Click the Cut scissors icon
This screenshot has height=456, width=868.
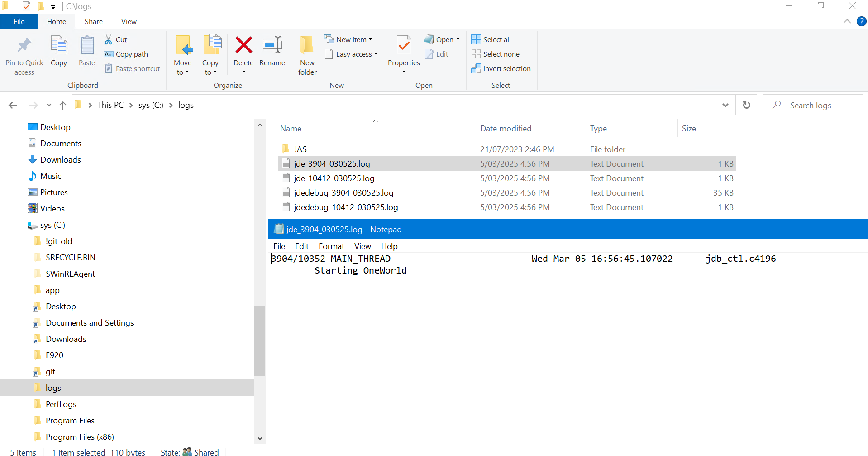tap(109, 40)
